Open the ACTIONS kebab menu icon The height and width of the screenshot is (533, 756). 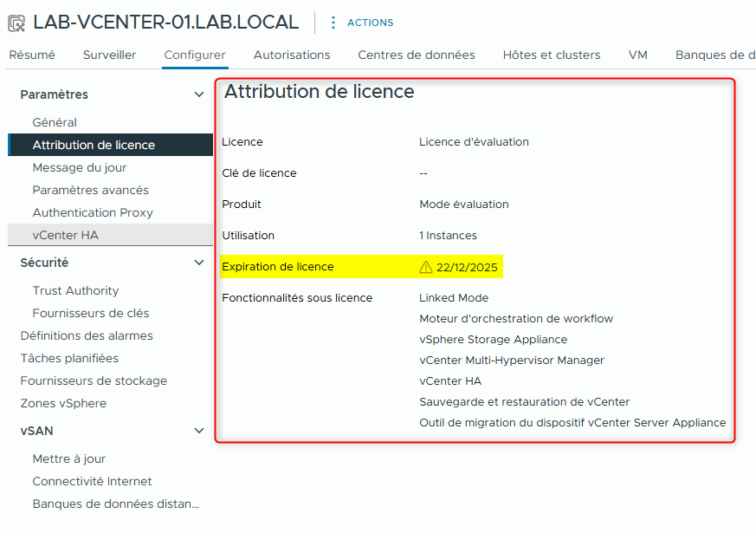[333, 23]
